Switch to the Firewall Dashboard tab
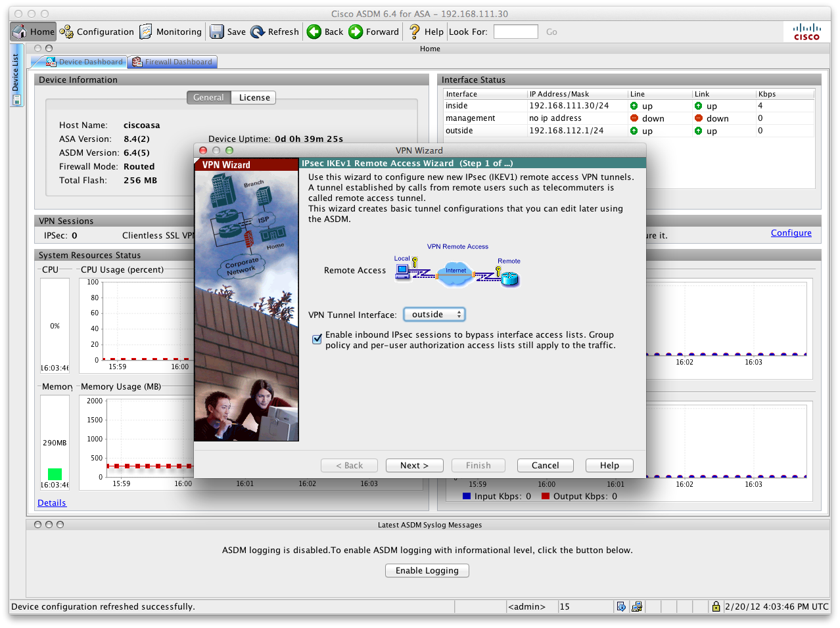This screenshot has height=628, width=840. (x=172, y=62)
